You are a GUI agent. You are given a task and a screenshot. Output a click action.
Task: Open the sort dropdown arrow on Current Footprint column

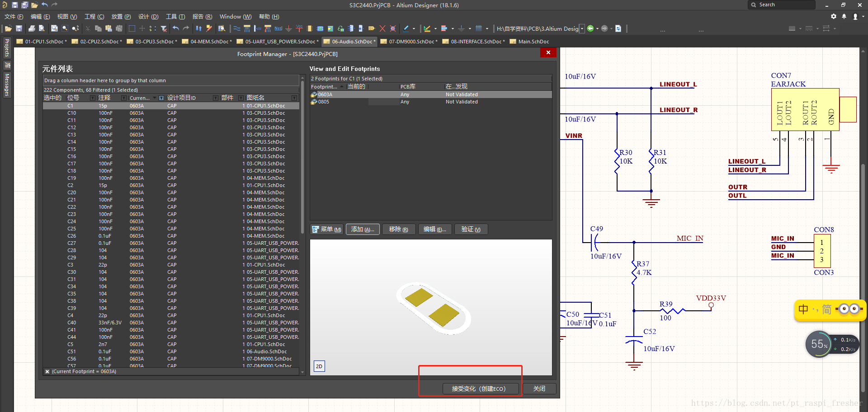(155, 98)
